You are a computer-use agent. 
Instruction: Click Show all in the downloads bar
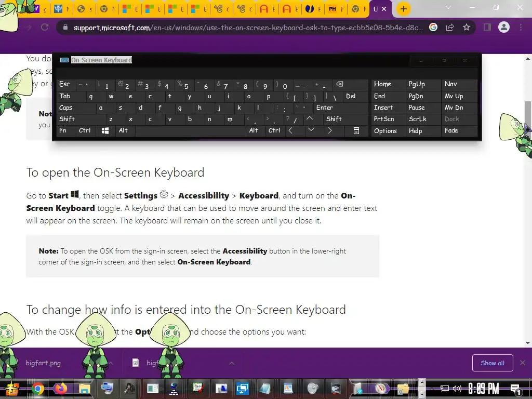[x=493, y=363]
